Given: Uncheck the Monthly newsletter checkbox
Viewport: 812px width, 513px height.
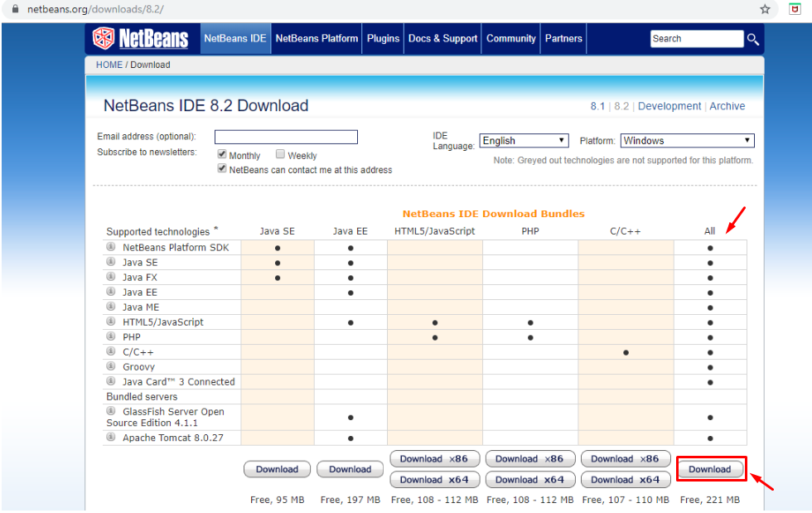Looking at the screenshot, I should click(222, 154).
